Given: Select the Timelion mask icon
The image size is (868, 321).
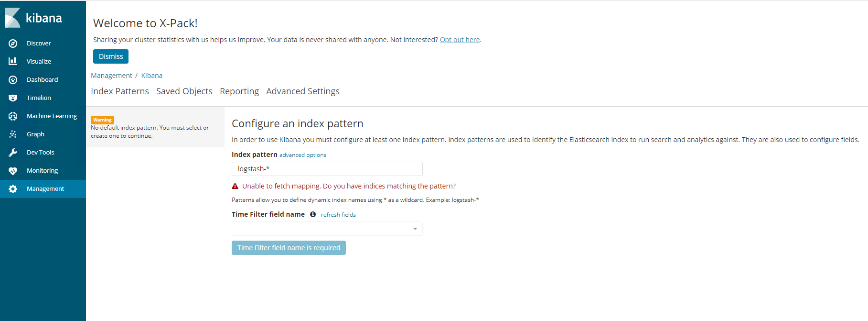Looking at the screenshot, I should pos(13,98).
